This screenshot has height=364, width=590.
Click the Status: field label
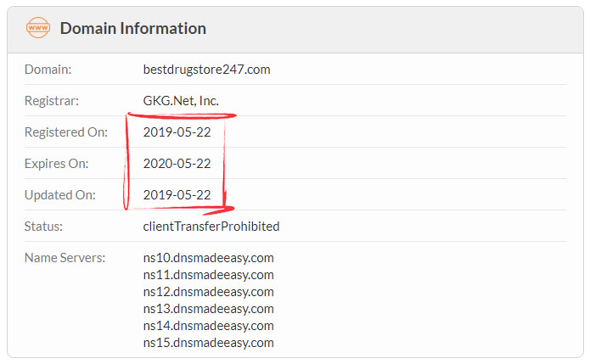coord(43,227)
